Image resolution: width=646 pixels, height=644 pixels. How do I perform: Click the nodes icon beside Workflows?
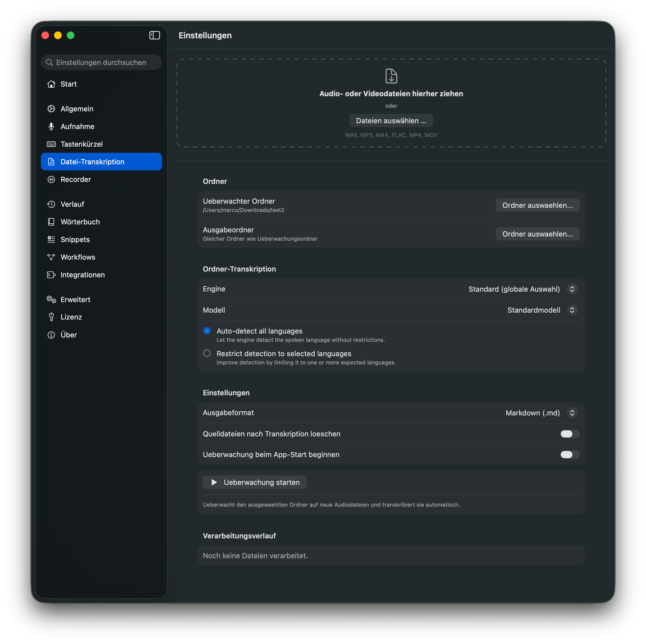click(51, 257)
